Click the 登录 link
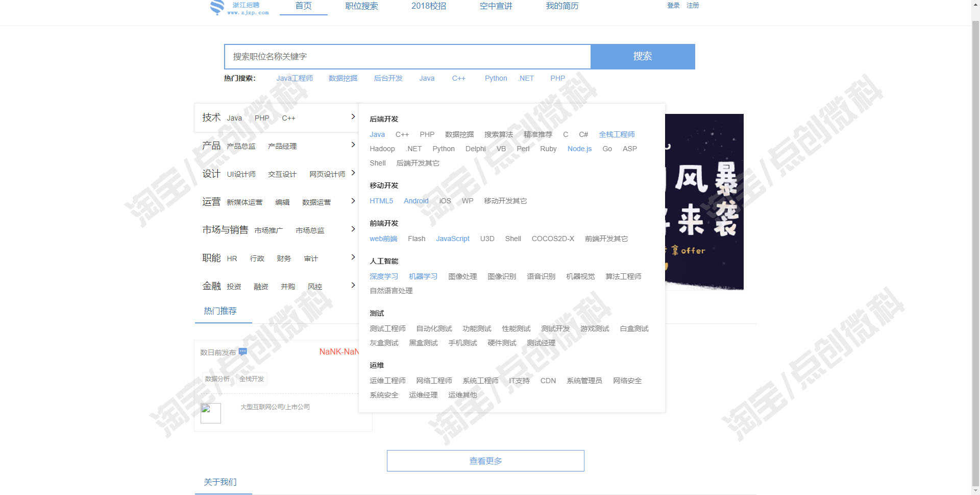Viewport: 980px width, 495px height. (x=673, y=6)
